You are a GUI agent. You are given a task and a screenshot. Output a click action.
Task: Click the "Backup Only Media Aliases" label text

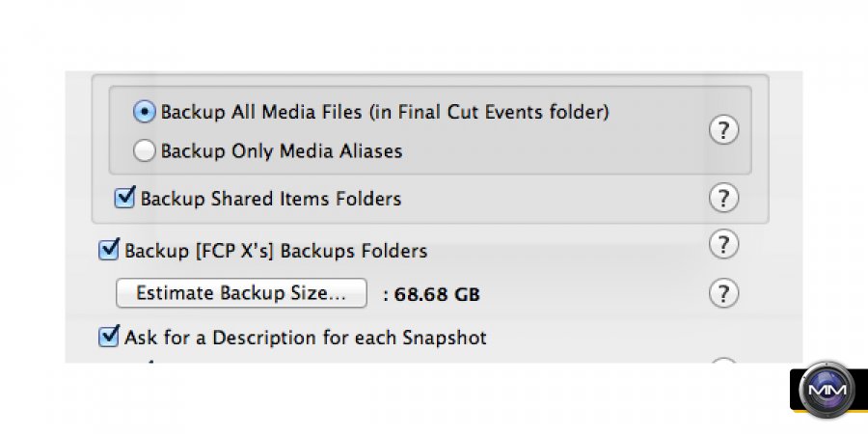[281, 151]
